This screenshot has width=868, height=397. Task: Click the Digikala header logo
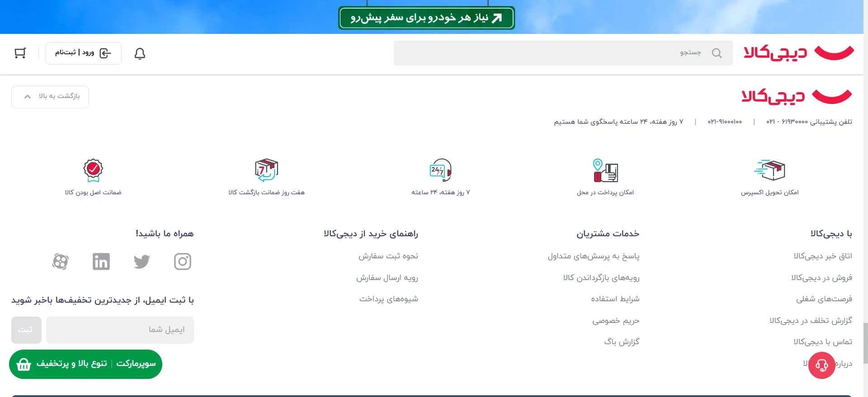click(798, 53)
